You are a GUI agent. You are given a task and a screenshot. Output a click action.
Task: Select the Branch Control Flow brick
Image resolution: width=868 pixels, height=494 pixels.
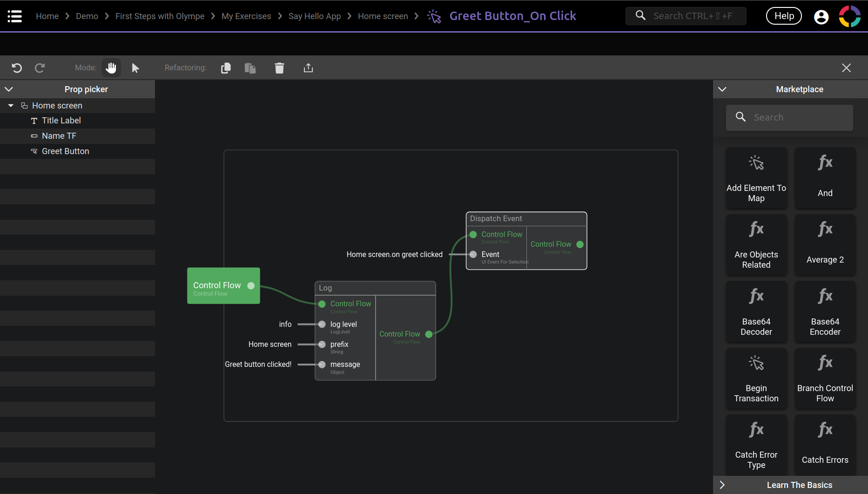coord(825,379)
